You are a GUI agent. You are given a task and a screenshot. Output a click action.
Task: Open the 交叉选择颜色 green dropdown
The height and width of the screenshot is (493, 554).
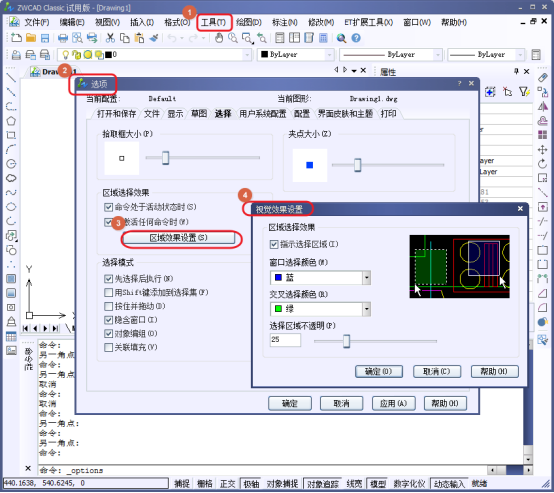[x=366, y=309]
